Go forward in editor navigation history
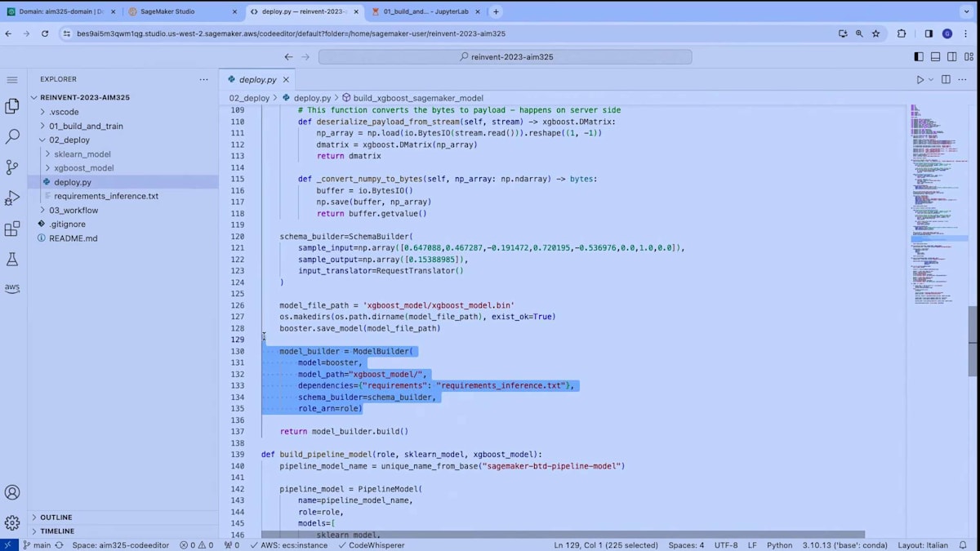 click(306, 57)
